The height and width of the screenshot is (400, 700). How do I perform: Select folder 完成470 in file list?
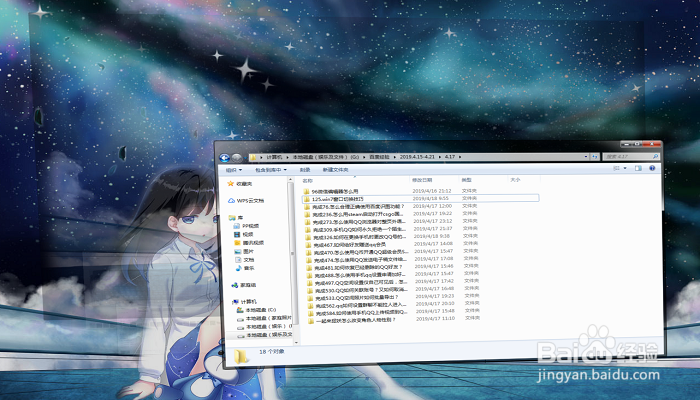[358, 253]
